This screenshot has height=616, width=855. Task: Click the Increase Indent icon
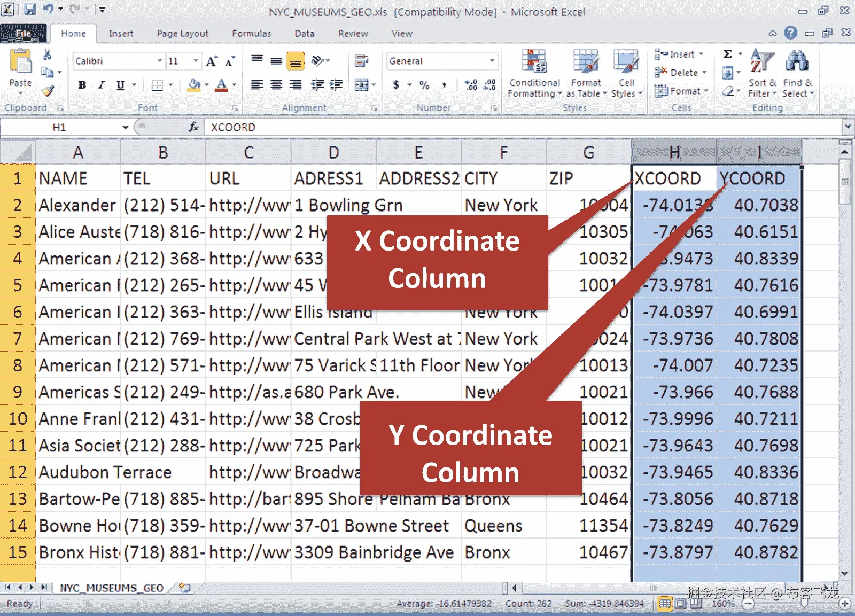pyautogui.click(x=336, y=85)
